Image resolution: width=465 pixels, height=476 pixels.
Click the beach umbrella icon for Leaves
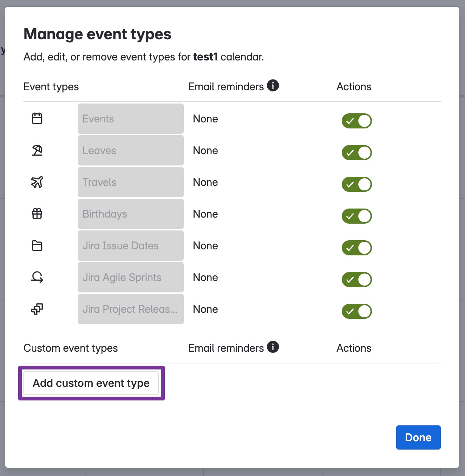[x=37, y=150]
